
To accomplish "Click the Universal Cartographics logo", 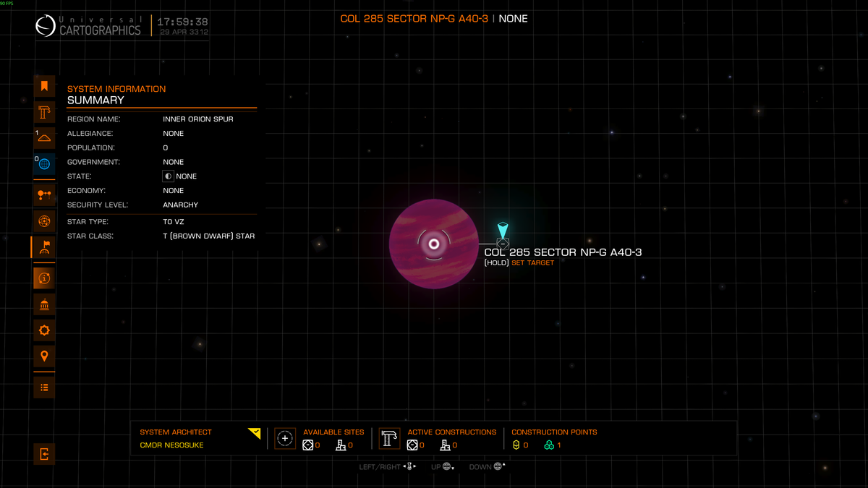I will pos(88,26).
